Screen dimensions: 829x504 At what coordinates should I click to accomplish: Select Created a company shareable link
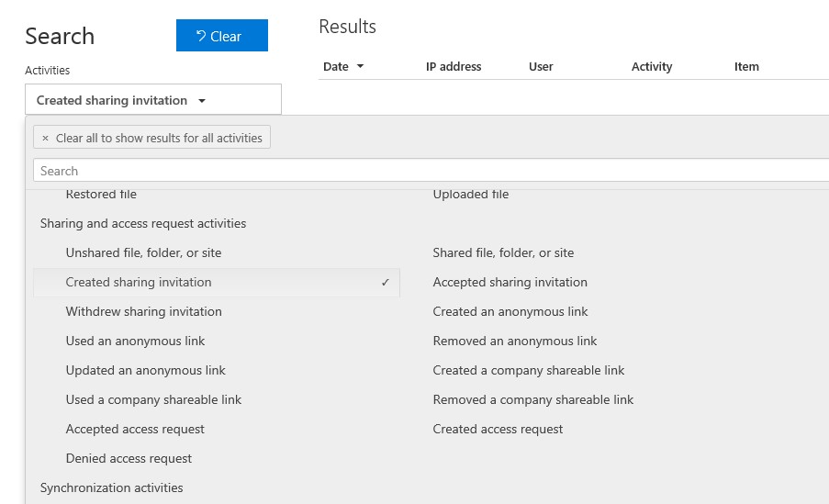528,370
